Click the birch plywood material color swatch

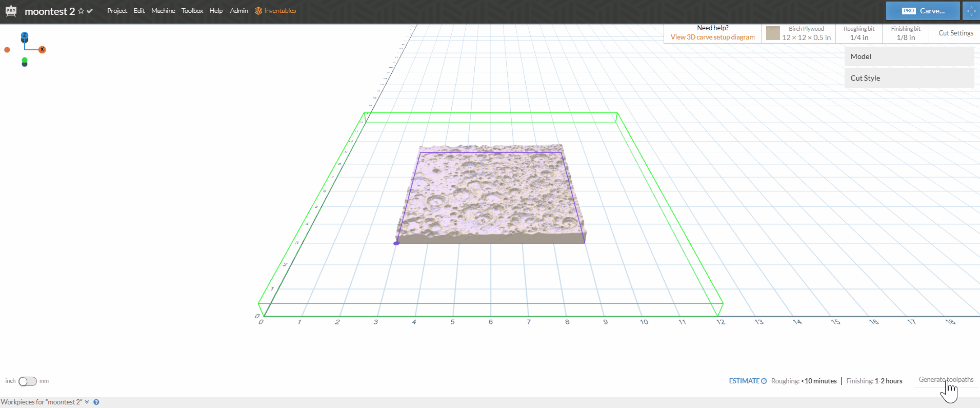click(x=773, y=33)
